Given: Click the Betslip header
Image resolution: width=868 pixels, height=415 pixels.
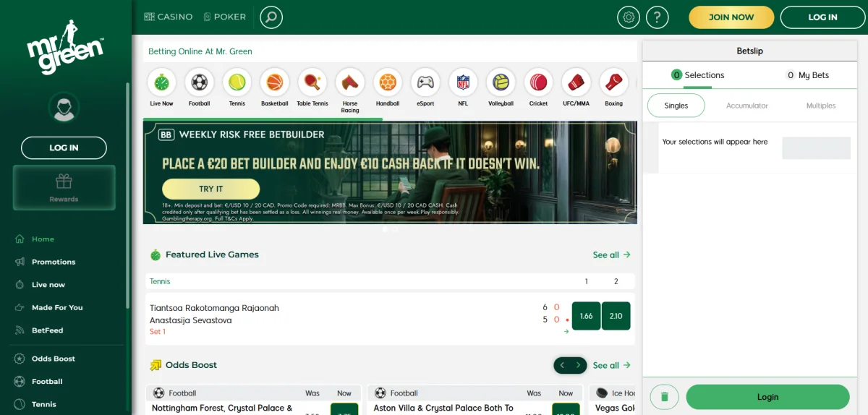Looking at the screenshot, I should pos(750,51).
